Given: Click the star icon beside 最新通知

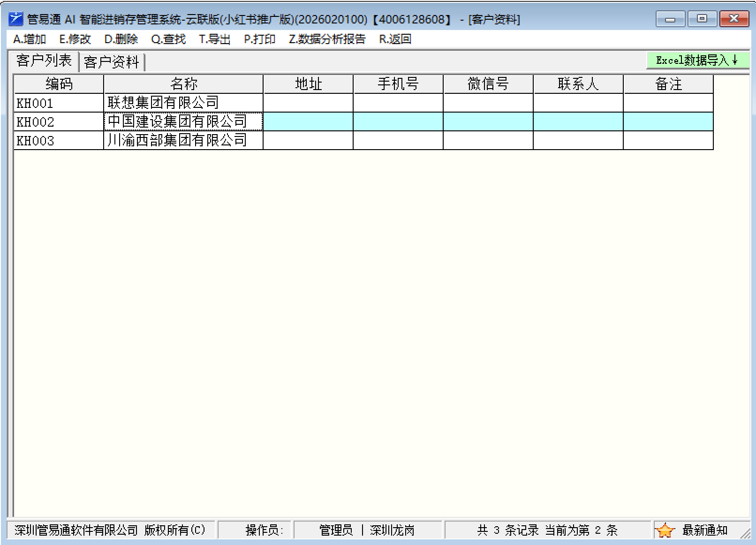Looking at the screenshot, I should [665, 530].
